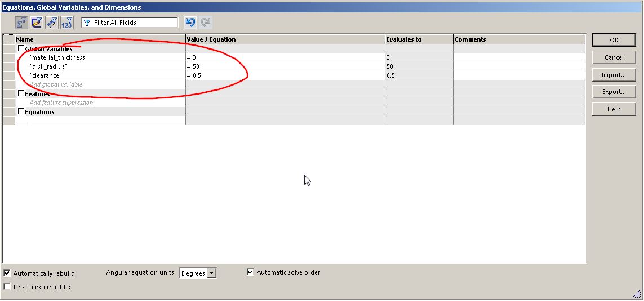The height and width of the screenshot is (301, 644).
Task: Toggle the Automatic solve order checkbox
Action: tap(250, 272)
